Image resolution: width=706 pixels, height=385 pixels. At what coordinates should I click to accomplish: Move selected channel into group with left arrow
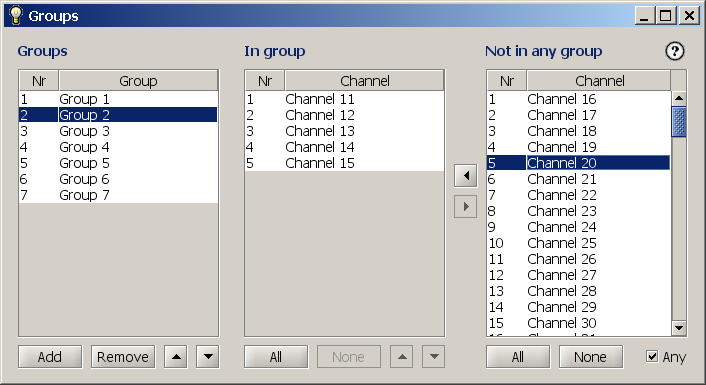coord(466,175)
